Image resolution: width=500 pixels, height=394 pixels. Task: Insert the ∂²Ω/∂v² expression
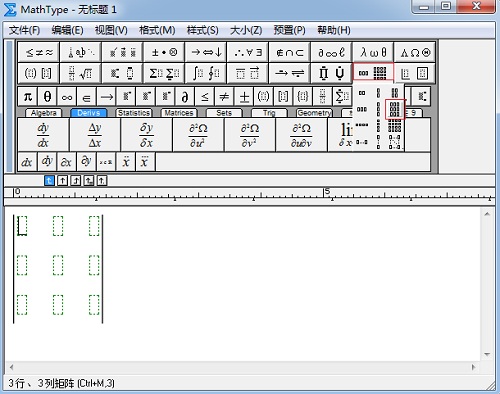pyautogui.click(x=250, y=135)
